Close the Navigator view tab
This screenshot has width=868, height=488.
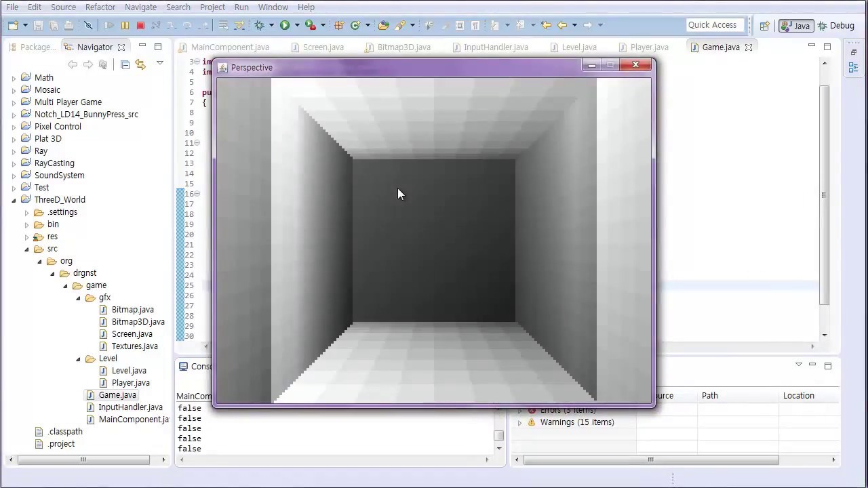coord(121,47)
